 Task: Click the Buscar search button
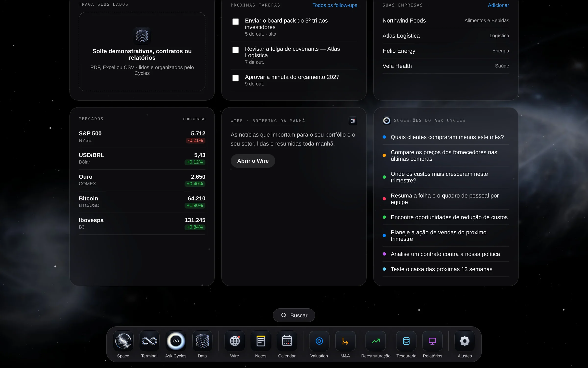tap(294, 315)
